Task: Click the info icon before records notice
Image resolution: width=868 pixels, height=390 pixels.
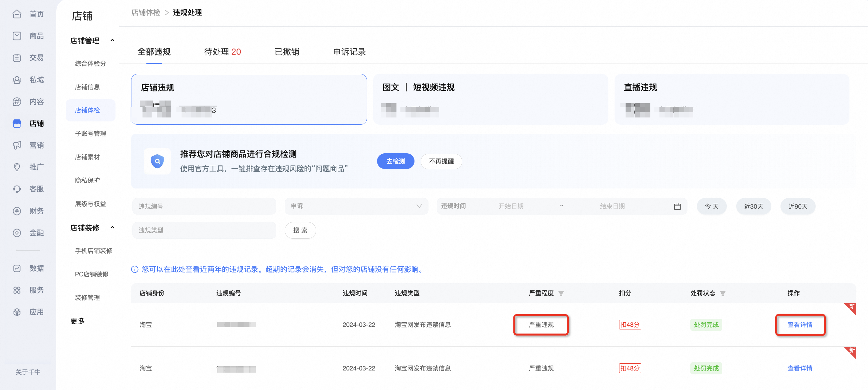Action: coord(135,269)
